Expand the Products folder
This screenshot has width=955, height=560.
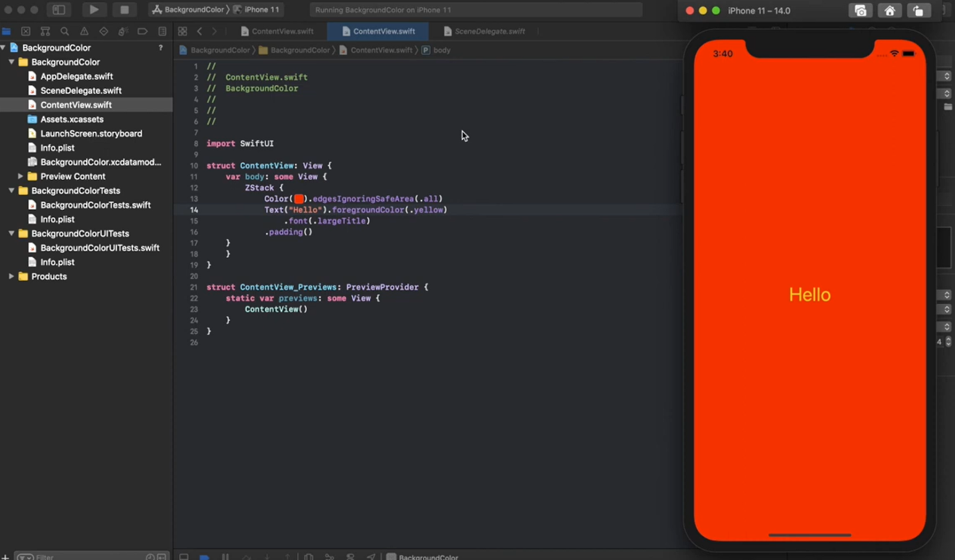click(11, 277)
